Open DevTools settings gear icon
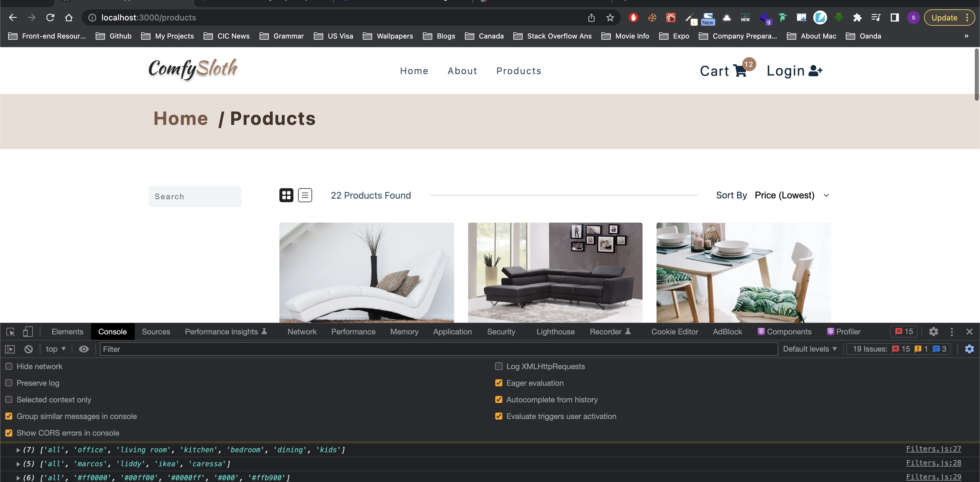 tap(933, 332)
